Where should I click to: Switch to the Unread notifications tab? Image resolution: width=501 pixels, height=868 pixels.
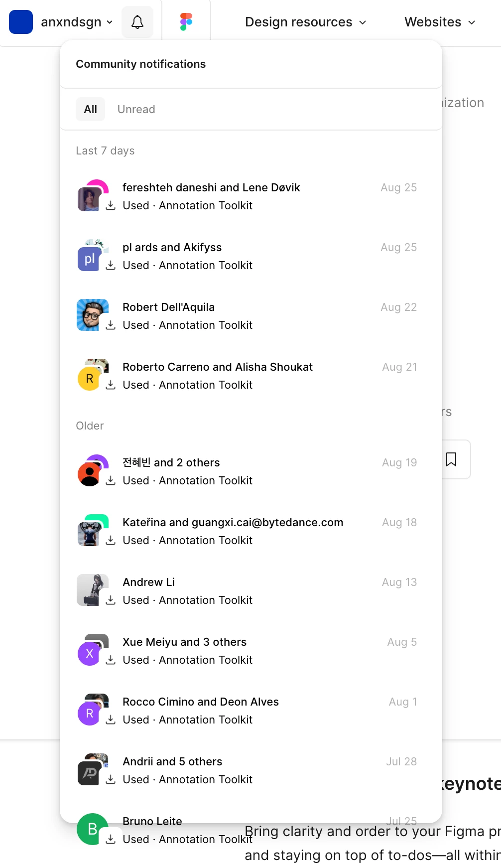(136, 109)
